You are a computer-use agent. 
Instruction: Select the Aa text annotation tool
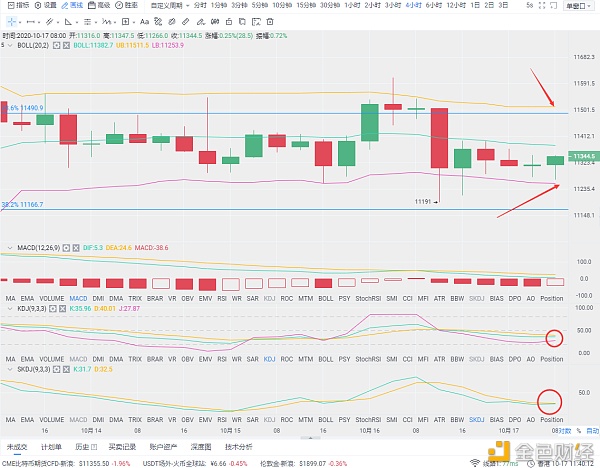point(144,22)
